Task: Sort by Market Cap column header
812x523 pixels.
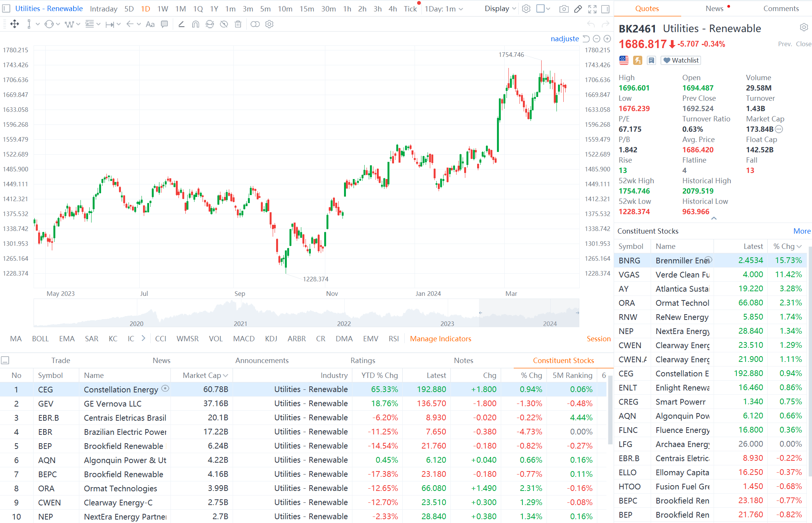Action: coord(205,375)
